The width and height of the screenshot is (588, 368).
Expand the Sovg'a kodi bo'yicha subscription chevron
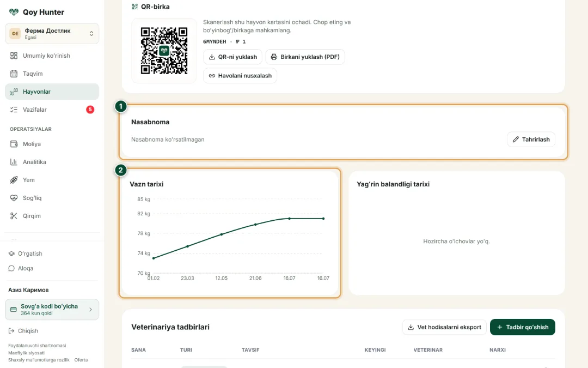[90, 310]
